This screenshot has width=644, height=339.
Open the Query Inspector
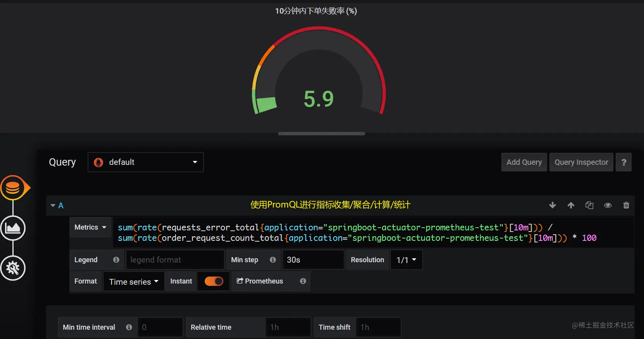[581, 162]
